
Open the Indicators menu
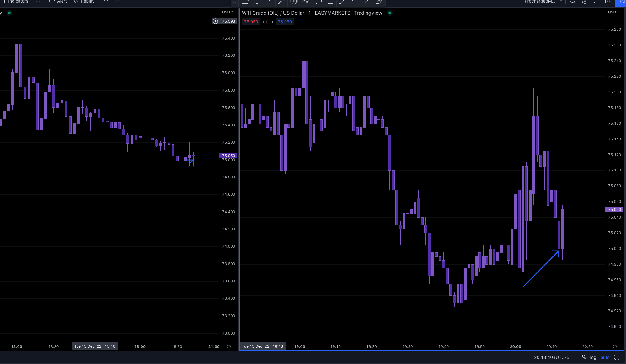point(16,2)
